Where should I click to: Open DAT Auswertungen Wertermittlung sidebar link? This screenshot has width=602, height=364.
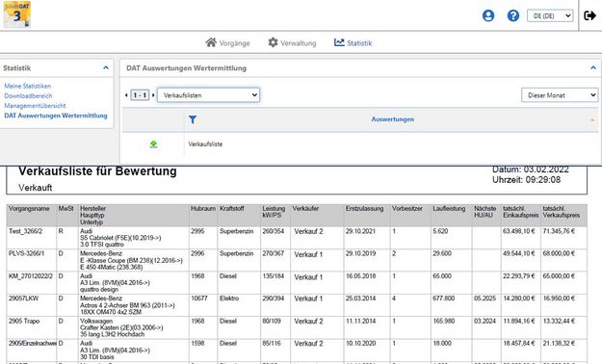[x=56, y=116]
